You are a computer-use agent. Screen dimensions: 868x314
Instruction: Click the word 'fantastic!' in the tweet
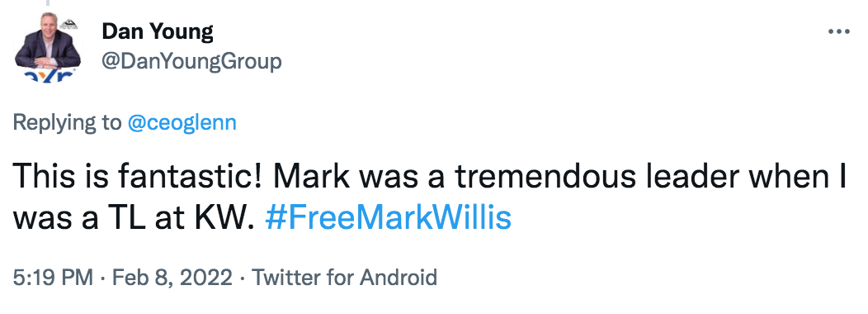[x=191, y=176]
